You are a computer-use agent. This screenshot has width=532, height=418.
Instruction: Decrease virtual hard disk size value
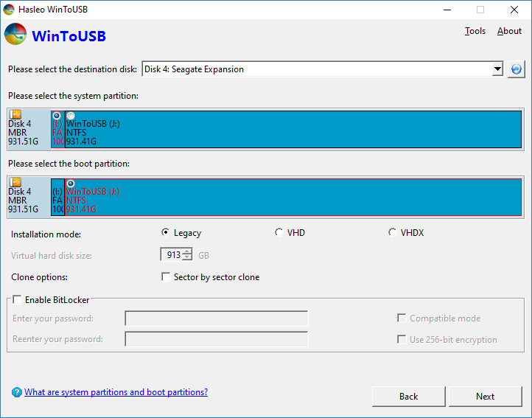coord(187,257)
